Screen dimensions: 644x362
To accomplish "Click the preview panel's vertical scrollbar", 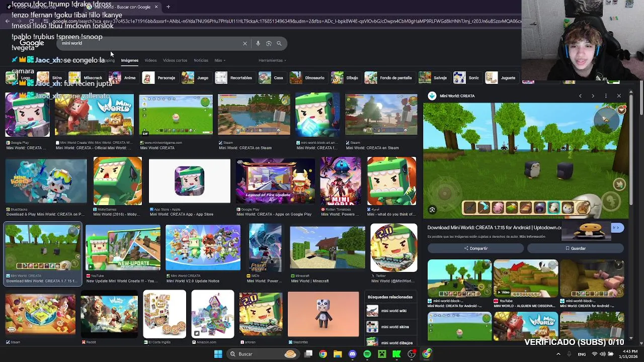I will point(631,151).
